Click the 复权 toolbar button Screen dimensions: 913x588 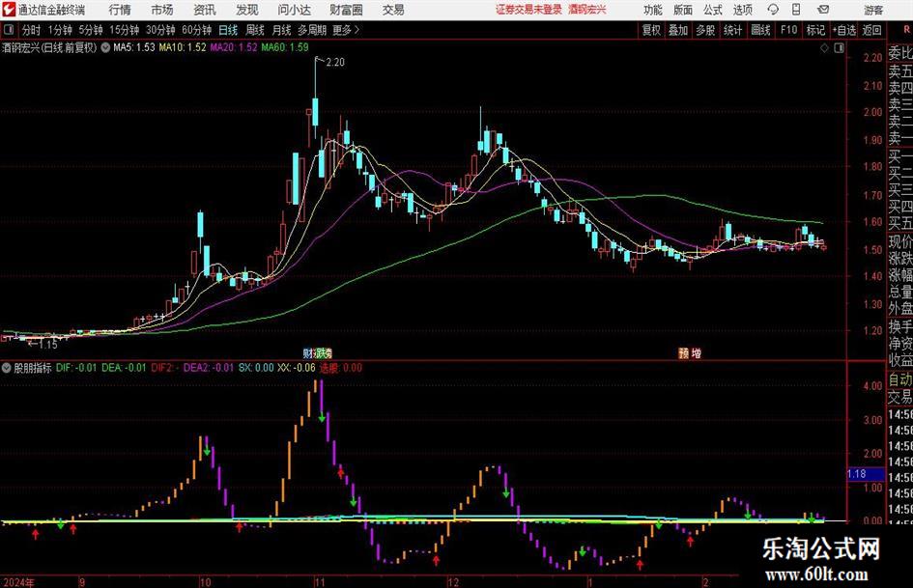click(651, 30)
